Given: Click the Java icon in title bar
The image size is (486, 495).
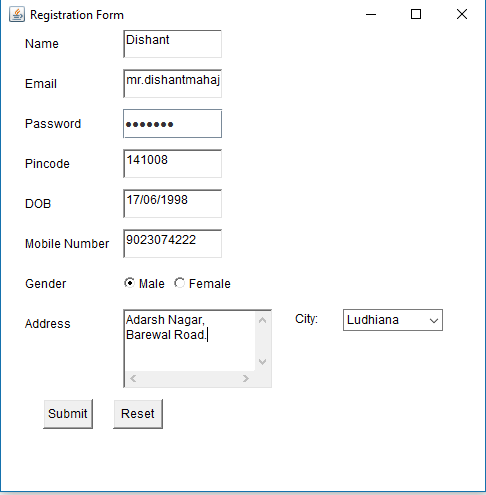Looking at the screenshot, I should 17,14.
